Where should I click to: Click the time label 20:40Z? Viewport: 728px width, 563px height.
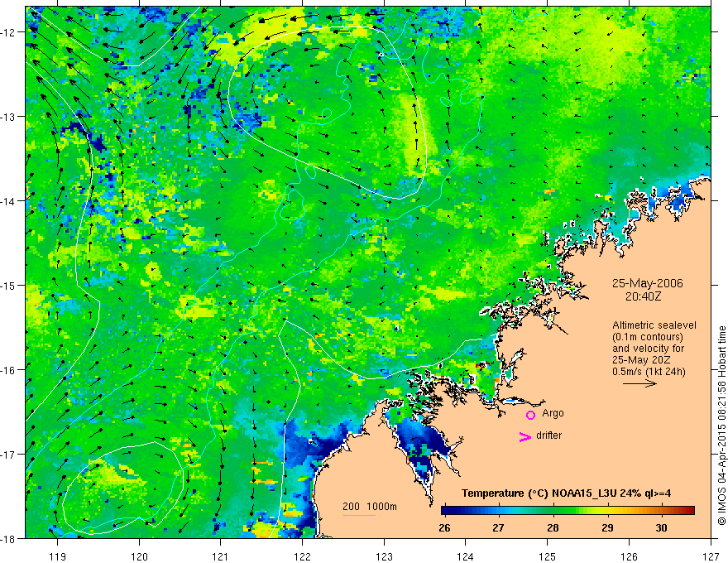643,296
